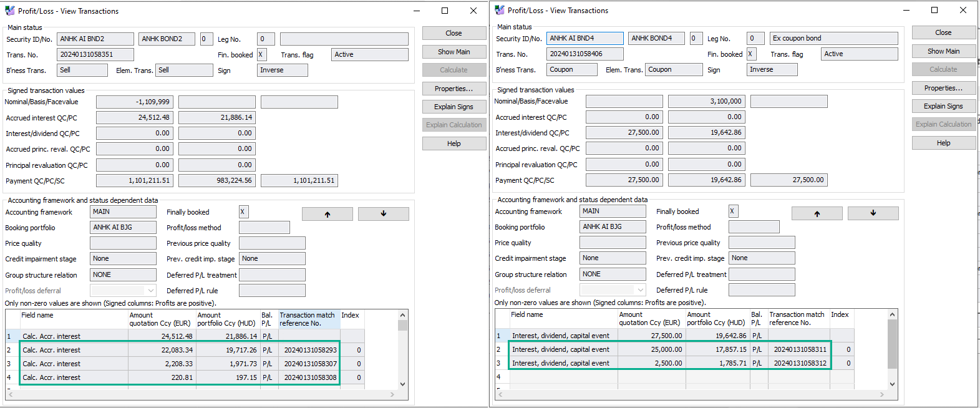
Task: Click Accounting framework MAIN field in left window
Action: point(123,211)
